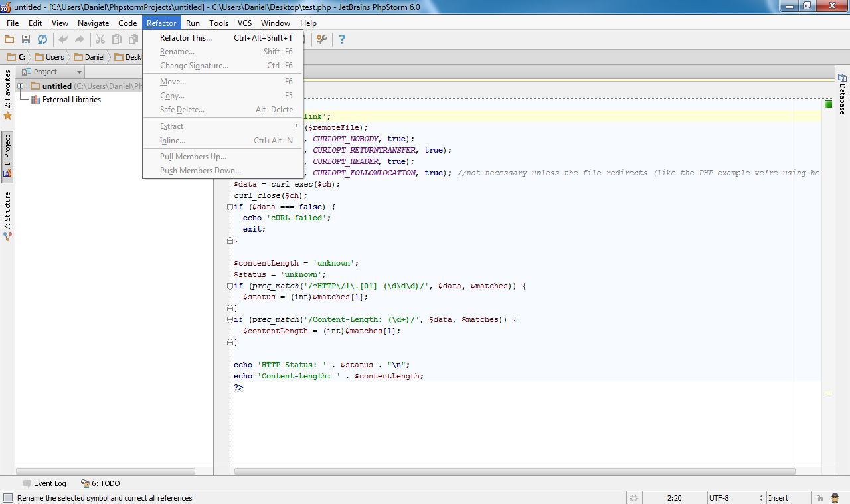
Task: Click the Open folder toolbar icon
Action: 9,40
